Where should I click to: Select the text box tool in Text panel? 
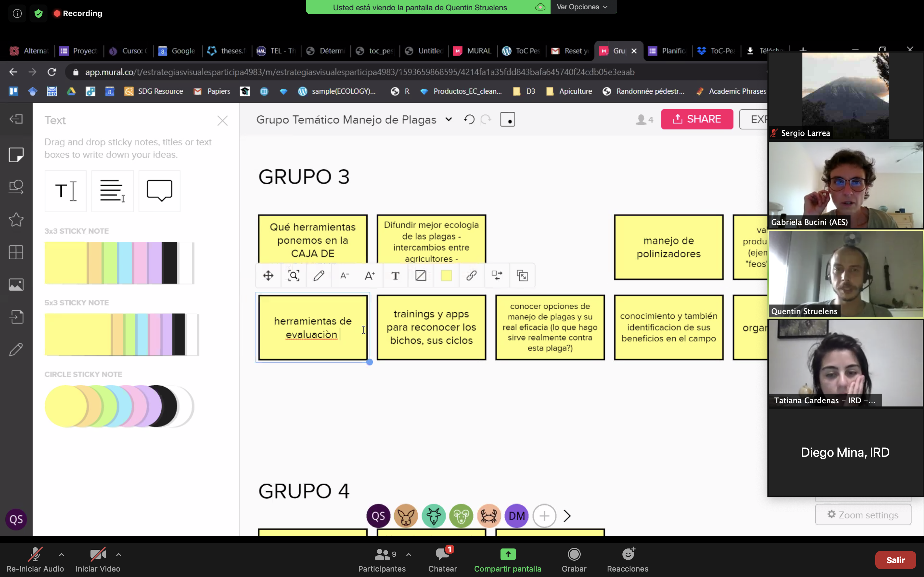pos(112,191)
